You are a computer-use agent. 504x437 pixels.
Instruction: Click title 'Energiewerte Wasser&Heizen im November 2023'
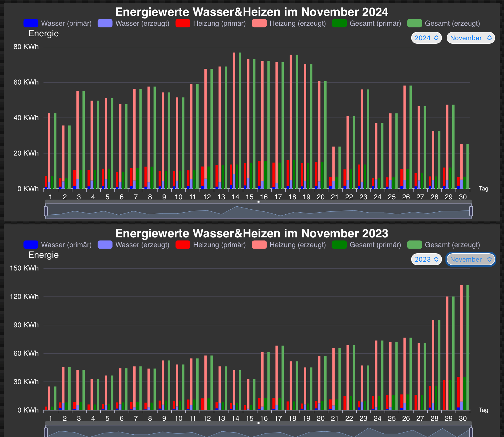click(252, 233)
